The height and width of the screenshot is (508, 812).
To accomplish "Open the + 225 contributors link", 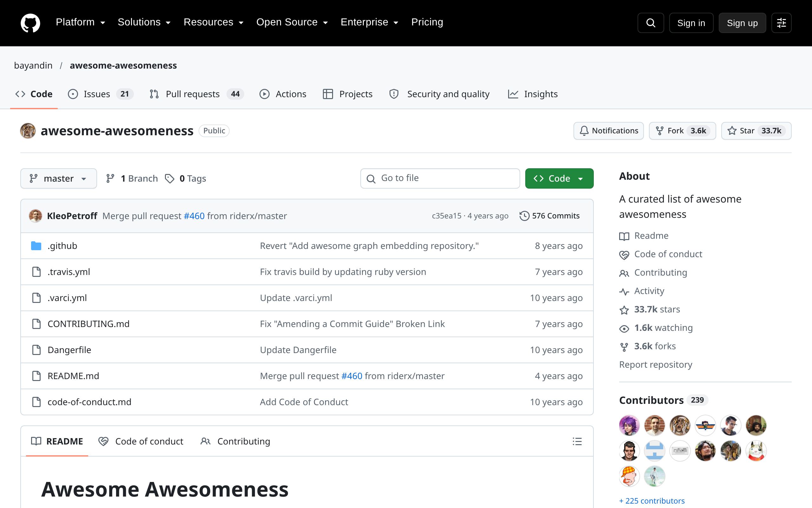I will (x=652, y=501).
